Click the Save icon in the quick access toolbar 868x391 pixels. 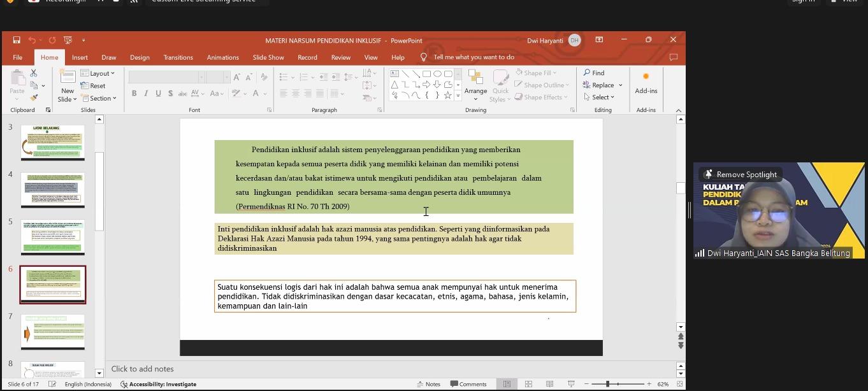tap(17, 40)
